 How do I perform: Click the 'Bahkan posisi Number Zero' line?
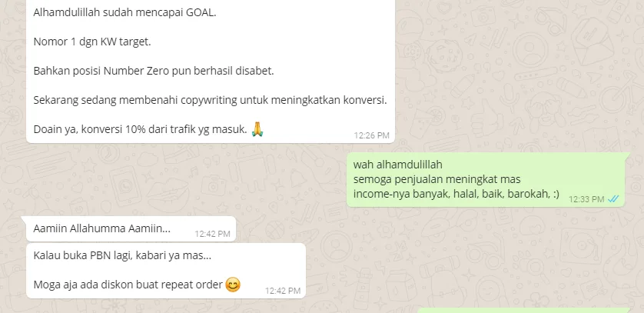click(x=154, y=71)
